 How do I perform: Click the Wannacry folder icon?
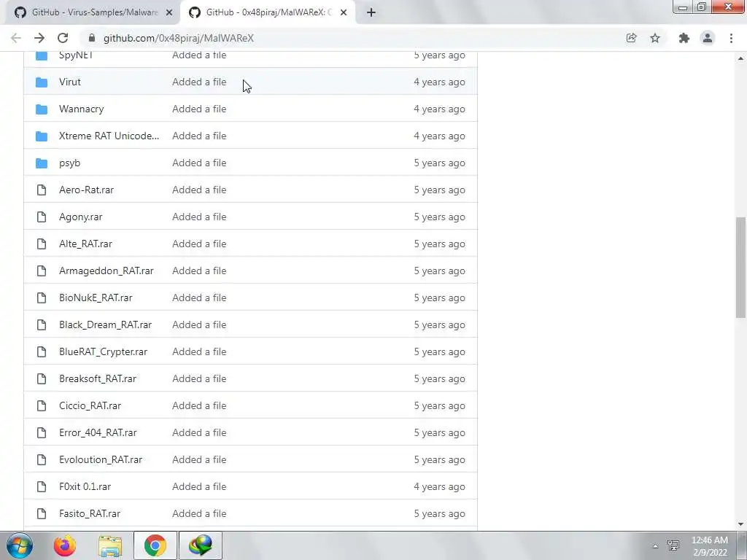click(42, 109)
